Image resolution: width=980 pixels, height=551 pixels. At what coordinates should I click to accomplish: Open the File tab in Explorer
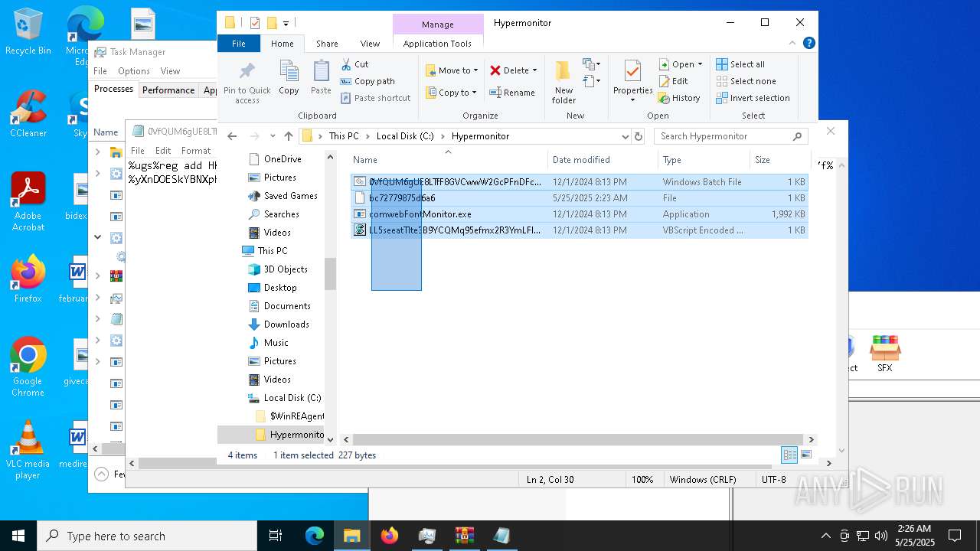239,44
